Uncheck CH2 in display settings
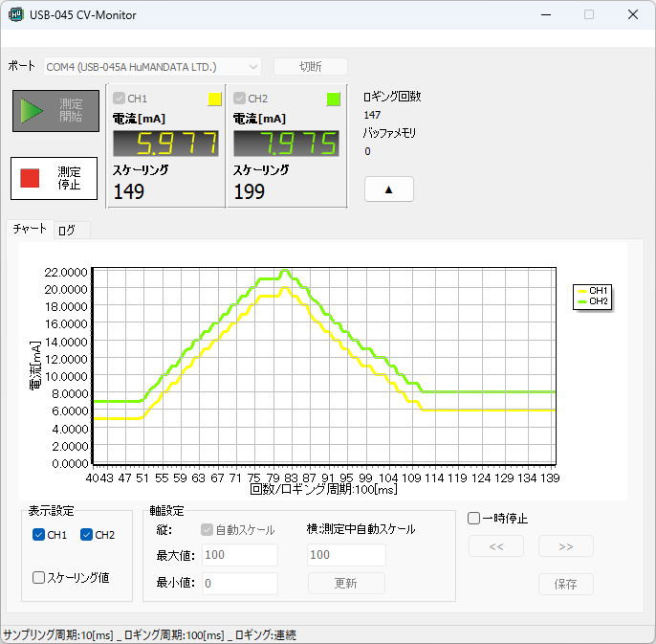This screenshot has width=656, height=644. tap(87, 535)
